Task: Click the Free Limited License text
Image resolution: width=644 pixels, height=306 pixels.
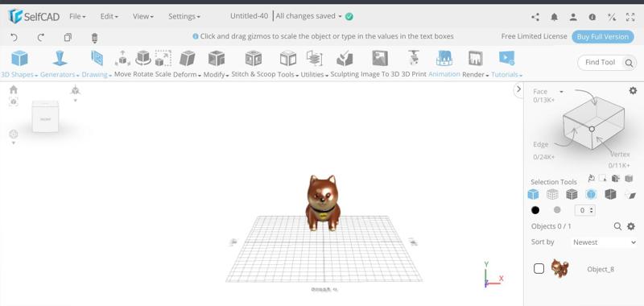Action: [x=534, y=36]
